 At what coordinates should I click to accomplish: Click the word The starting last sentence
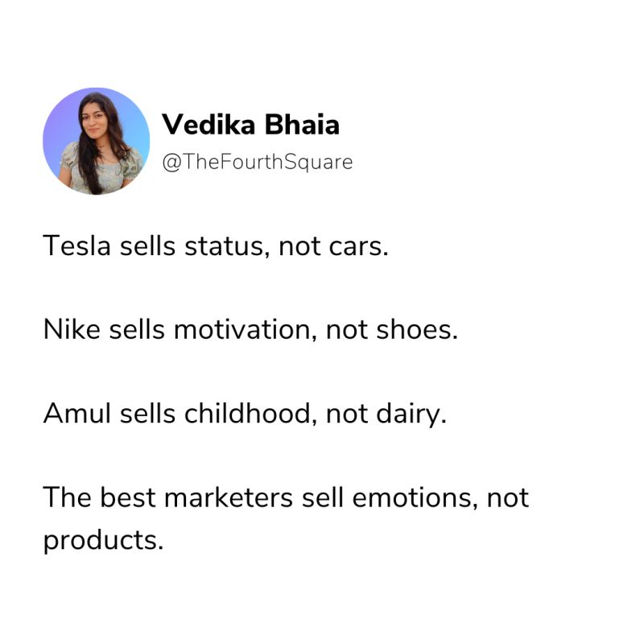click(x=68, y=497)
